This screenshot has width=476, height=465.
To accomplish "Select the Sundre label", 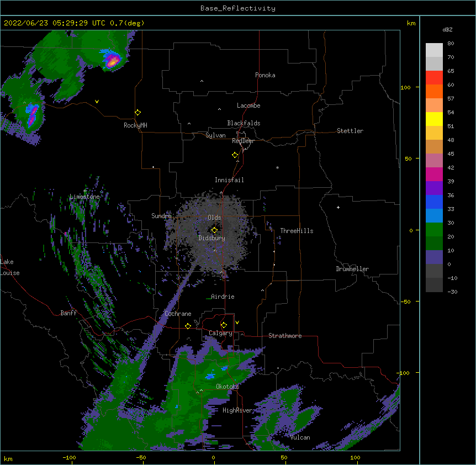I will coord(161,216).
